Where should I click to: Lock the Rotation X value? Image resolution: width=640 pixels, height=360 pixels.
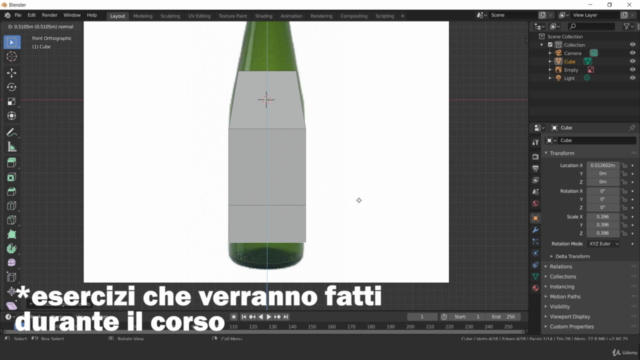coord(624,191)
